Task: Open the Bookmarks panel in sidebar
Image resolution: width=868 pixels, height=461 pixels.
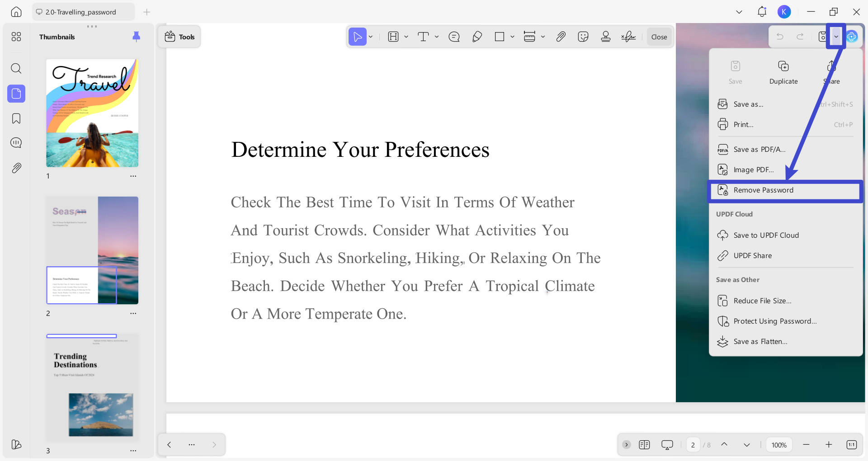Action: (16, 118)
